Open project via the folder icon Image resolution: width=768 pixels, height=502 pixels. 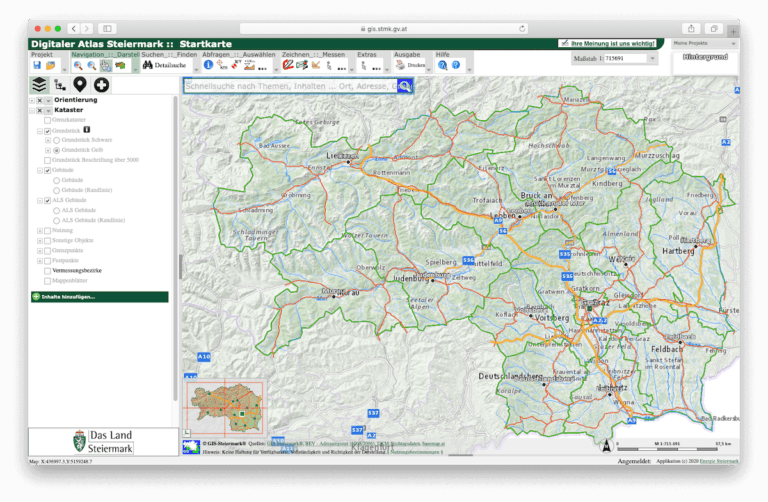point(50,65)
